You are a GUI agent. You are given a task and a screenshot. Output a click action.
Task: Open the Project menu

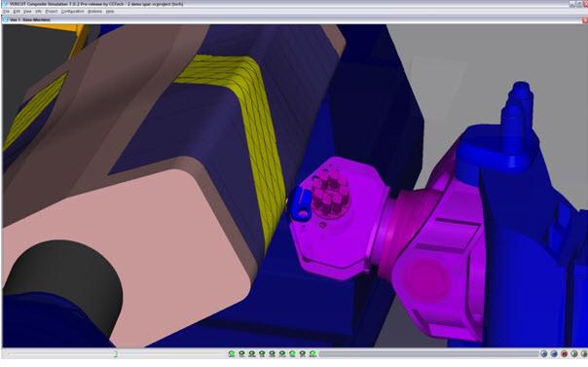click(x=52, y=12)
